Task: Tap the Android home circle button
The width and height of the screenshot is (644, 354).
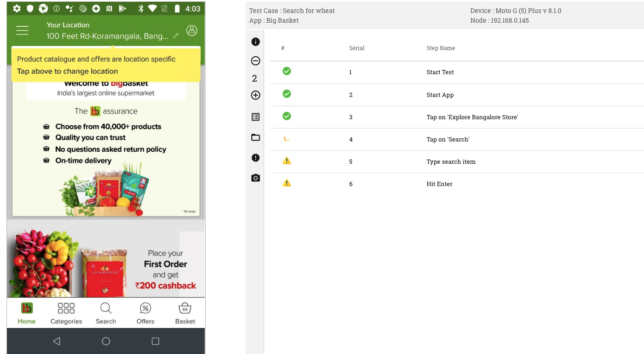Action: tap(106, 341)
